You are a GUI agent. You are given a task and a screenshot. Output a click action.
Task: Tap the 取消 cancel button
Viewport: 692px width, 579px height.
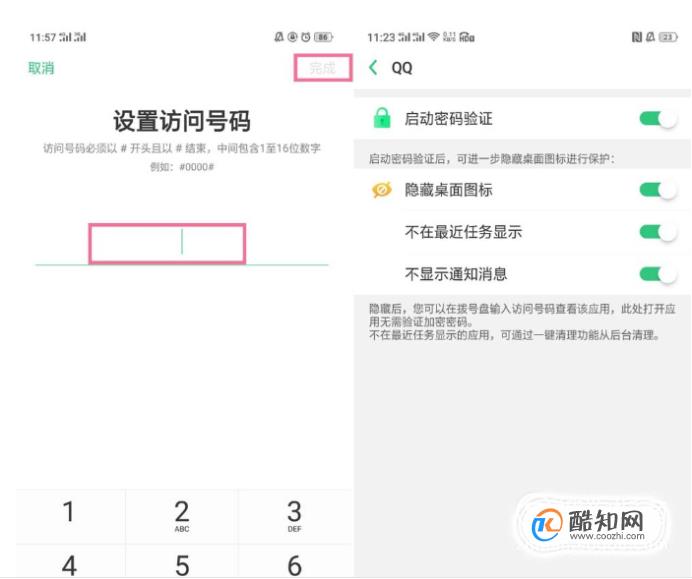41,68
